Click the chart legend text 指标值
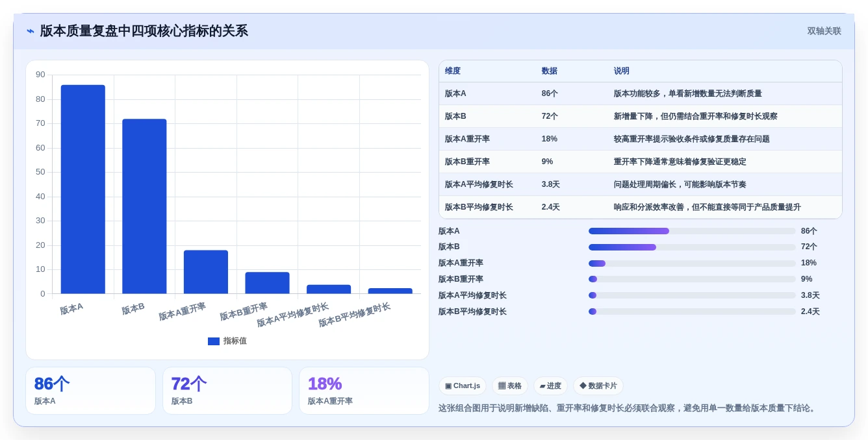868x440 pixels. tap(235, 341)
